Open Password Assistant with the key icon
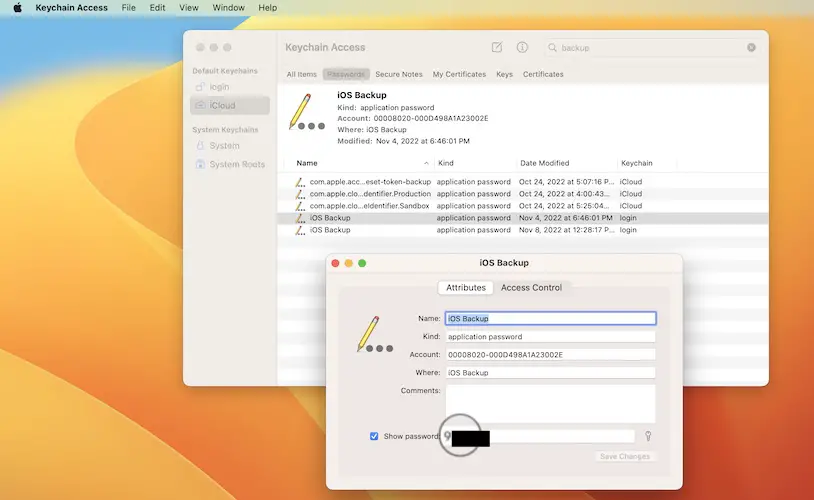The image size is (814, 500). click(648, 436)
